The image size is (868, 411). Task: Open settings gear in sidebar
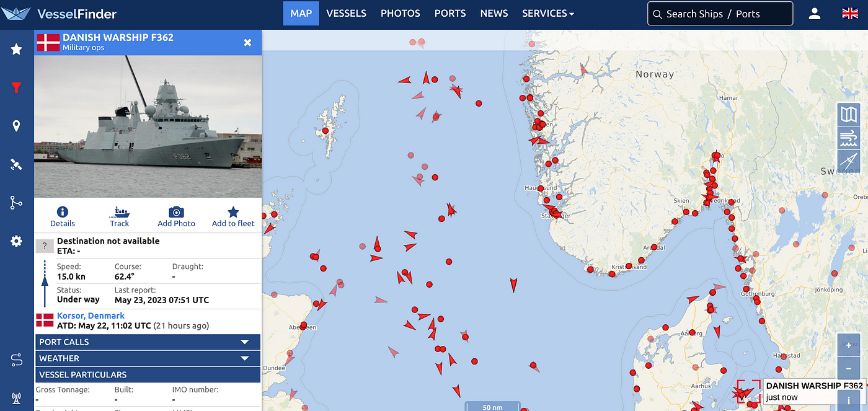click(x=17, y=241)
